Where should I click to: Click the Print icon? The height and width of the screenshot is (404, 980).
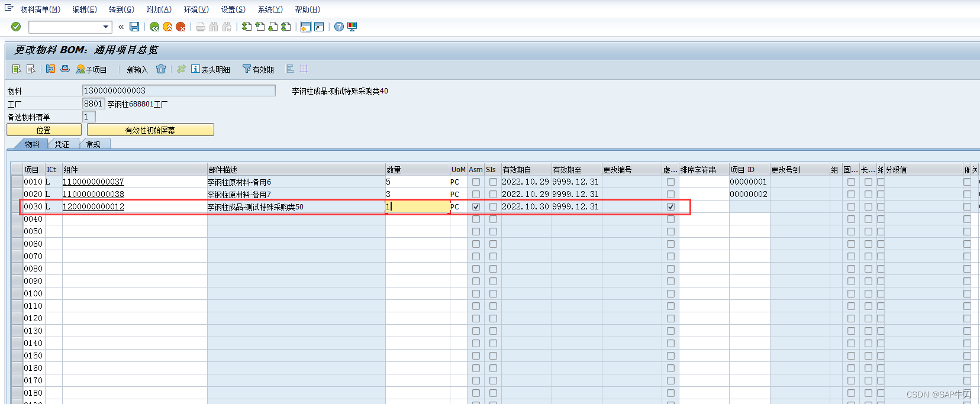[201, 27]
